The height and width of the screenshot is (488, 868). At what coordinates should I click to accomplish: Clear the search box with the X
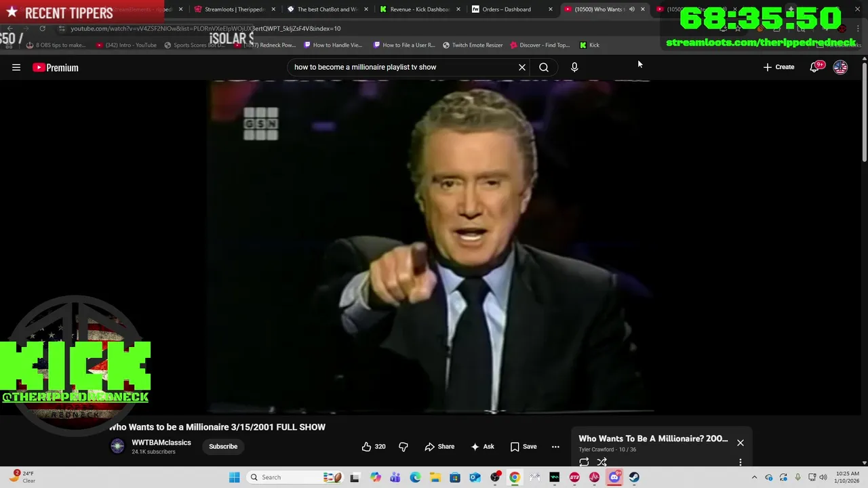pyautogui.click(x=522, y=67)
